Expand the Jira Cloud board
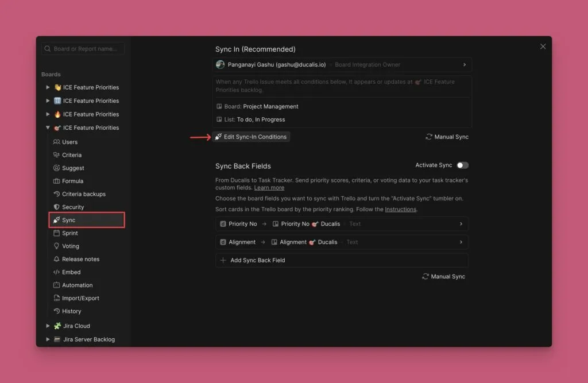 pos(48,326)
